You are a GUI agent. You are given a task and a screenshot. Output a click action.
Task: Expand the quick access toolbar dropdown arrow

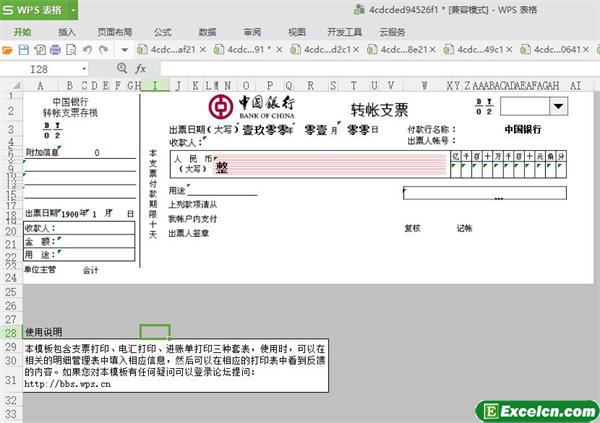click(x=124, y=50)
